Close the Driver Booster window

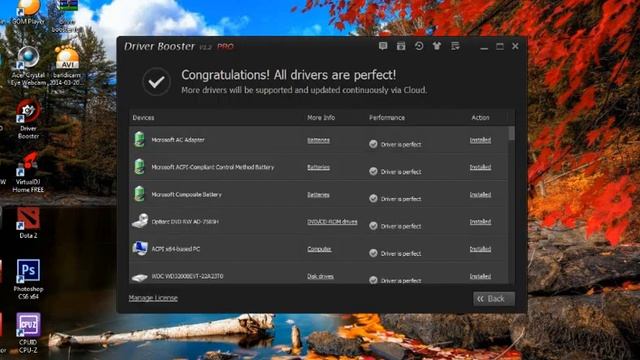515,46
